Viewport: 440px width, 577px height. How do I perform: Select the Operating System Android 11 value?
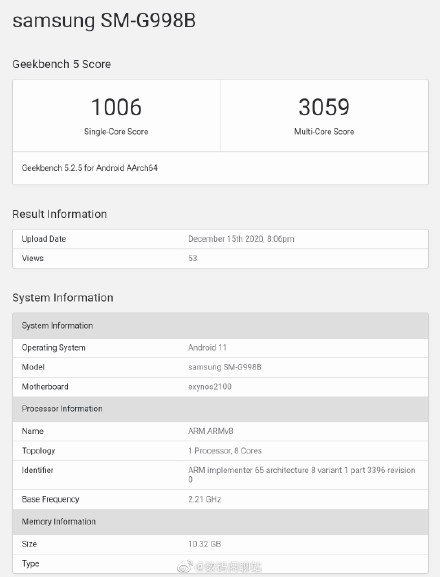(x=207, y=347)
